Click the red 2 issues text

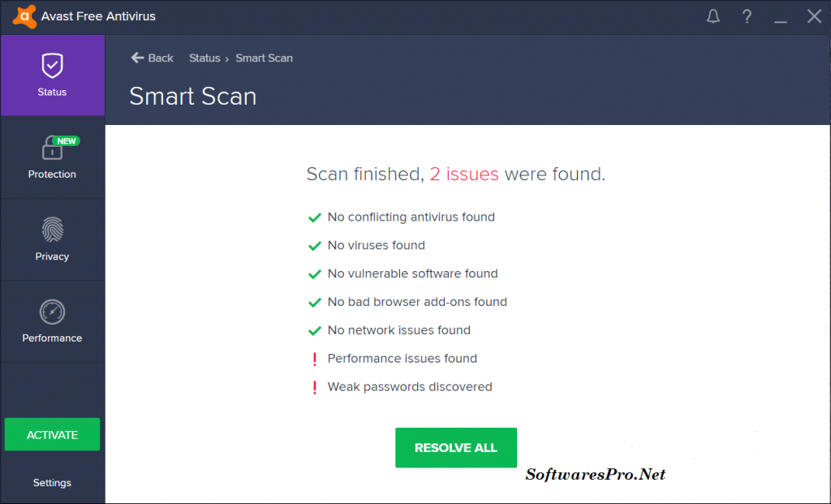pos(464,174)
